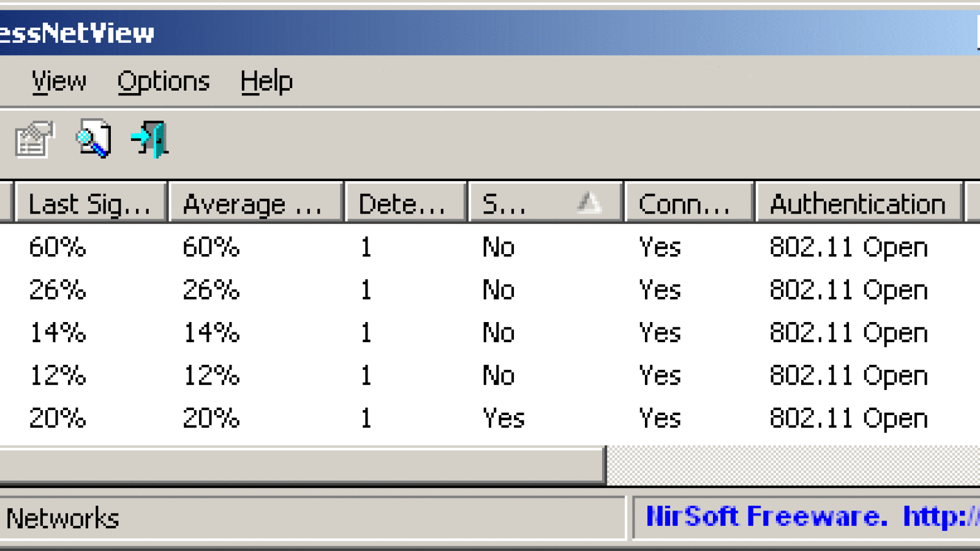980x551 pixels.
Task: Click the Connectable column header
Action: pos(688,203)
